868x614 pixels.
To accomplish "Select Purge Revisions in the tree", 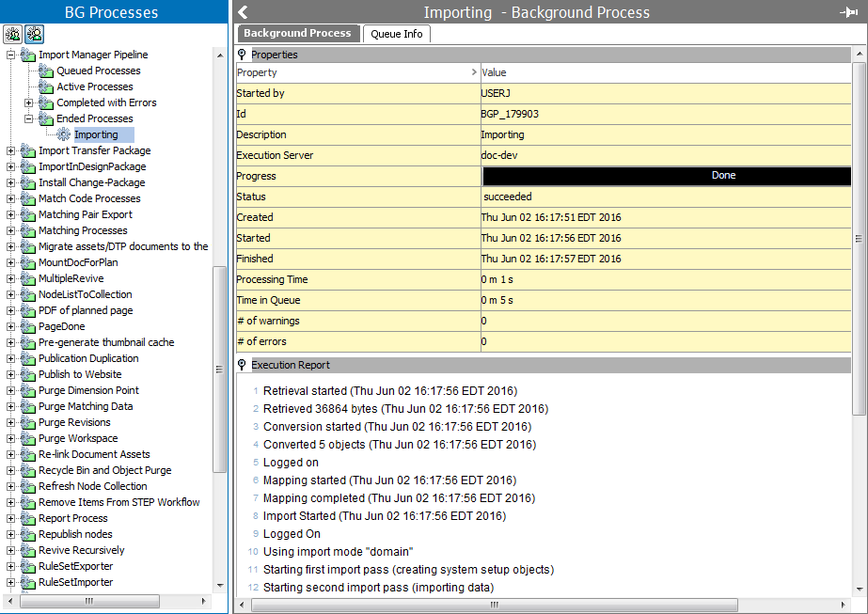I will (74, 422).
